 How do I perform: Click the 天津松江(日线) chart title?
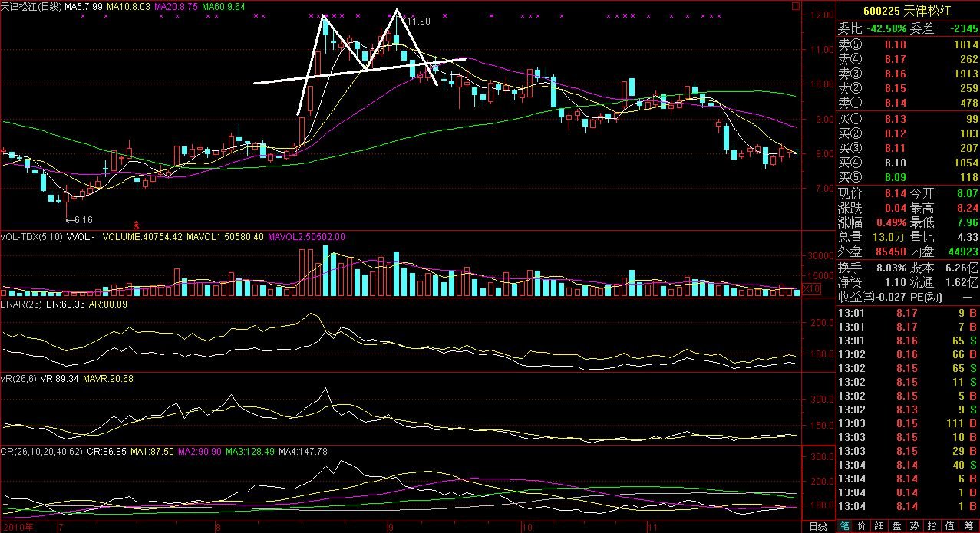31,6
